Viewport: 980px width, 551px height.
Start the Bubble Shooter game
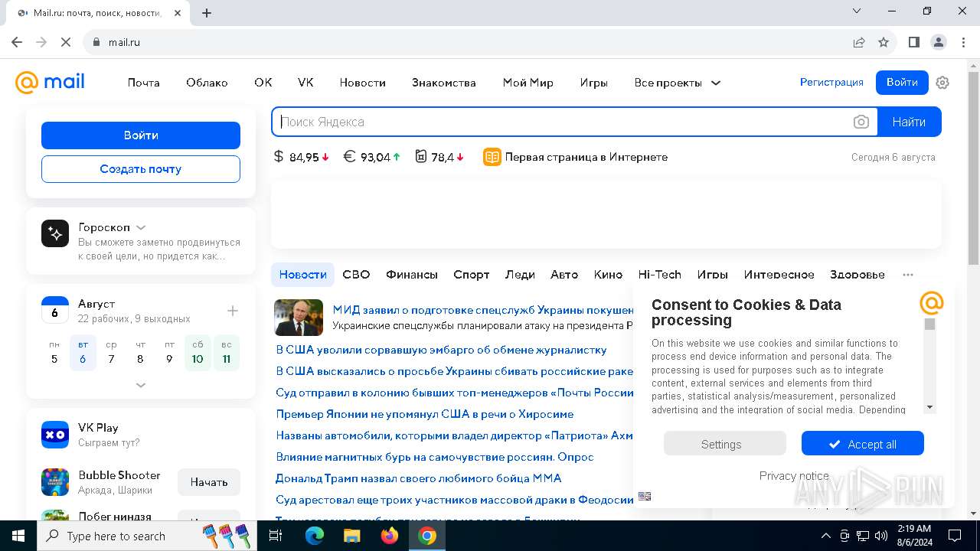tap(209, 482)
